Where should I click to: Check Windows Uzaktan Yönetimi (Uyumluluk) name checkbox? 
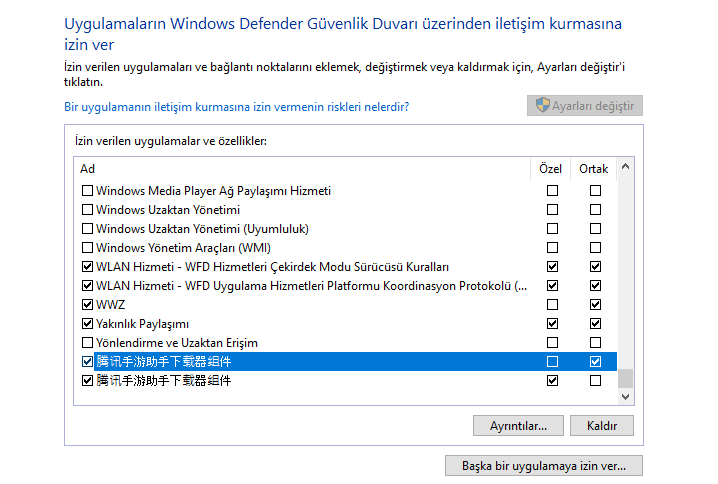[x=87, y=228]
